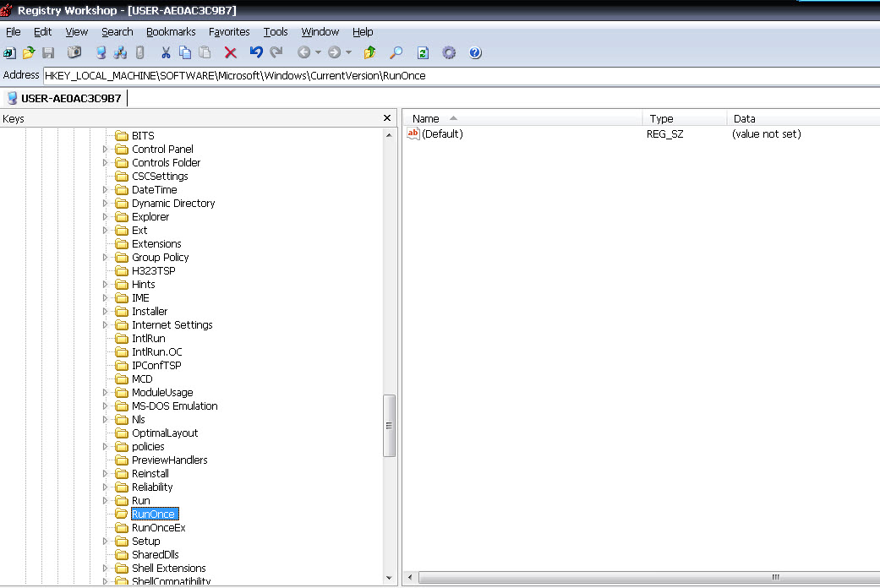Click the blue Help question mark icon
The height and width of the screenshot is (588, 880).
475,52
